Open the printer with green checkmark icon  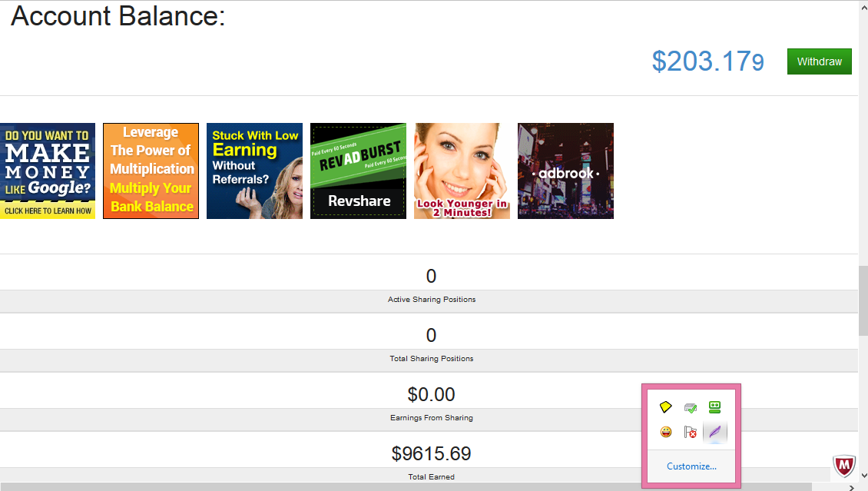coord(691,407)
